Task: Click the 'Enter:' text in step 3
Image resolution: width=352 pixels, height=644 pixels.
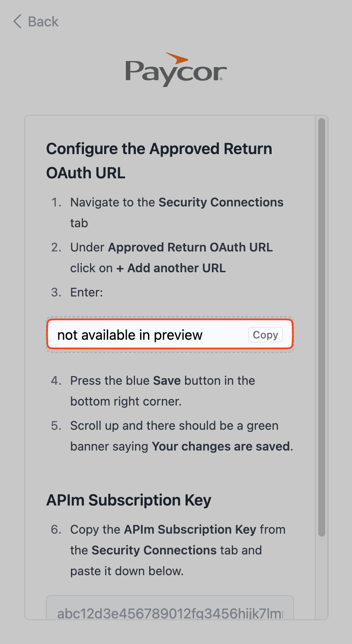Action: (86, 293)
